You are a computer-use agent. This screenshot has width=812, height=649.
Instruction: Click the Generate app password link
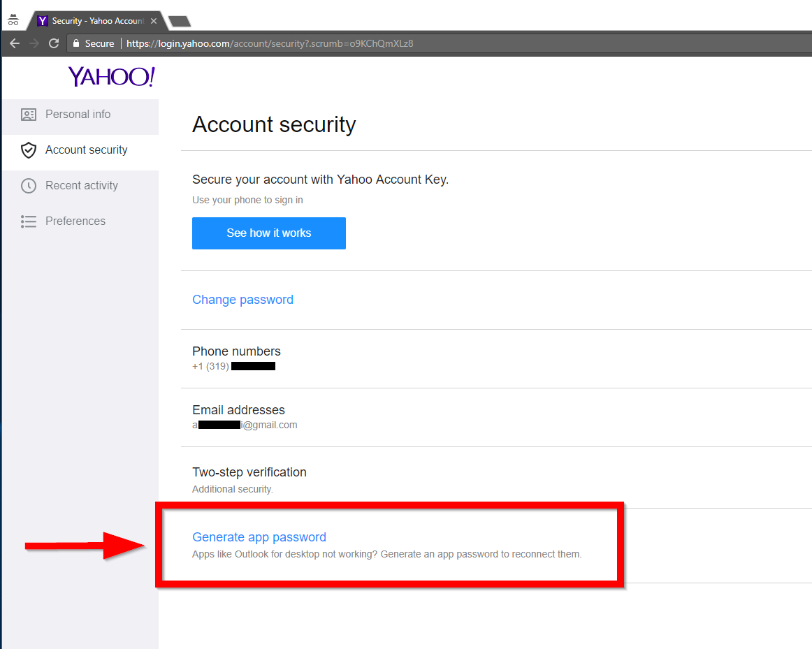click(259, 537)
